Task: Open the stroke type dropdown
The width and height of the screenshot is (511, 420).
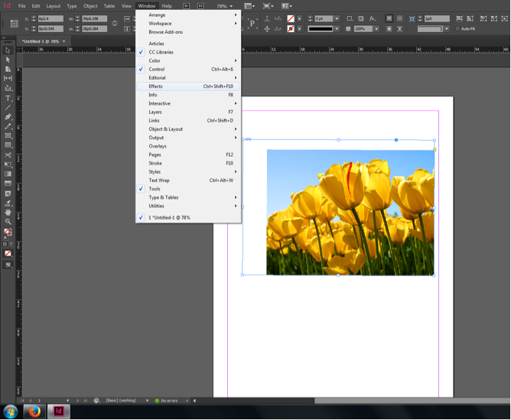Action: click(x=337, y=28)
